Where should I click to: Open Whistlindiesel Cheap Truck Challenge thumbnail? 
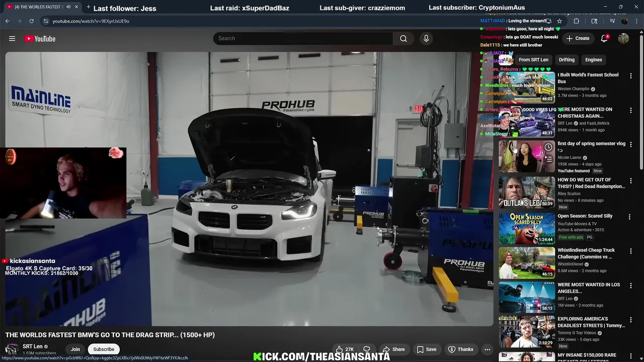tap(527, 263)
